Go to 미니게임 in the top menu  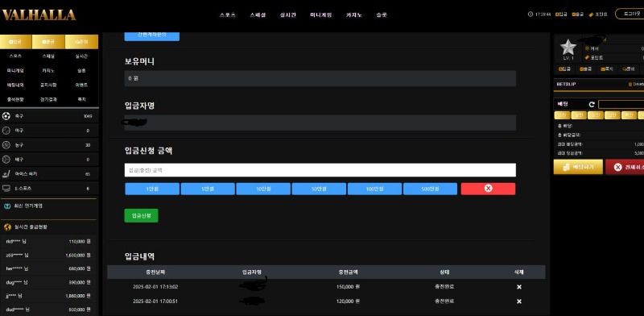point(320,15)
